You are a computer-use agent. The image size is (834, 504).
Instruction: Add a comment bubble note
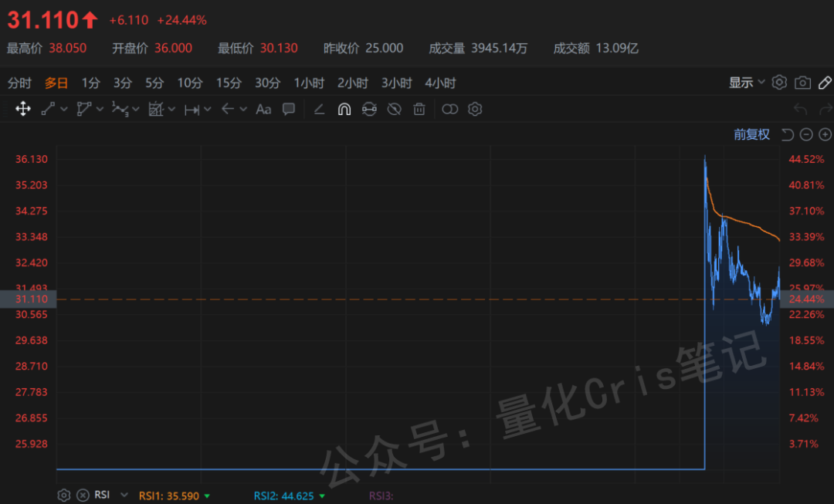(x=289, y=109)
